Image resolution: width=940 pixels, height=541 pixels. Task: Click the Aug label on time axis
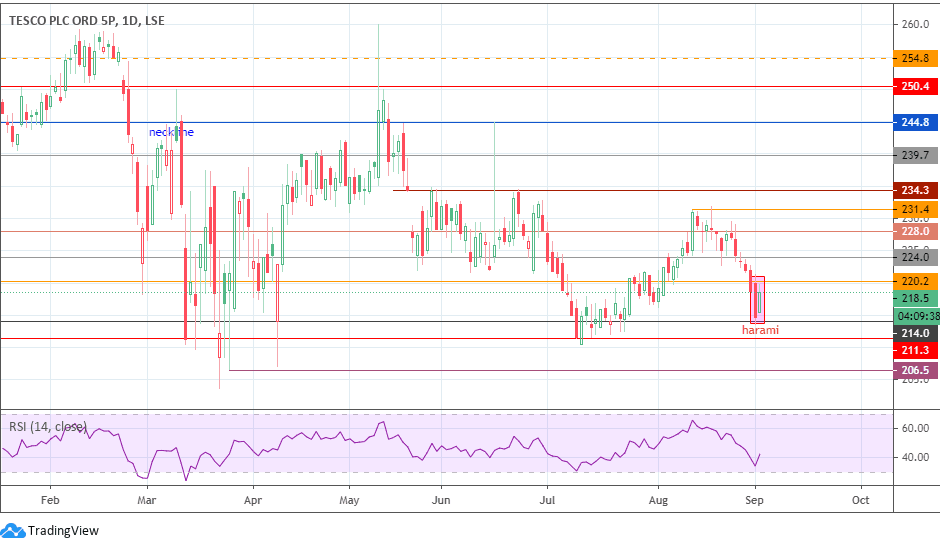click(658, 500)
